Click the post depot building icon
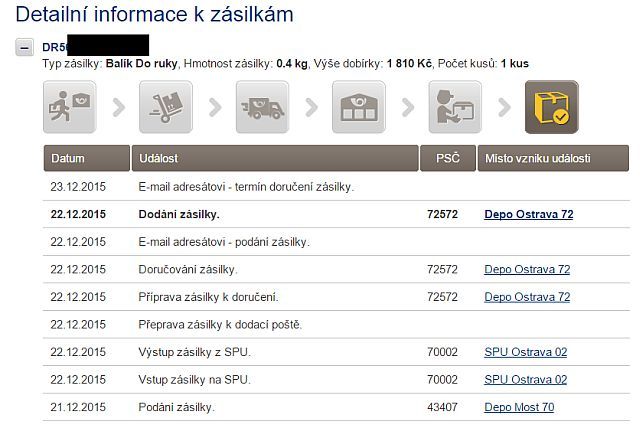The width and height of the screenshot is (640, 428). (359, 107)
